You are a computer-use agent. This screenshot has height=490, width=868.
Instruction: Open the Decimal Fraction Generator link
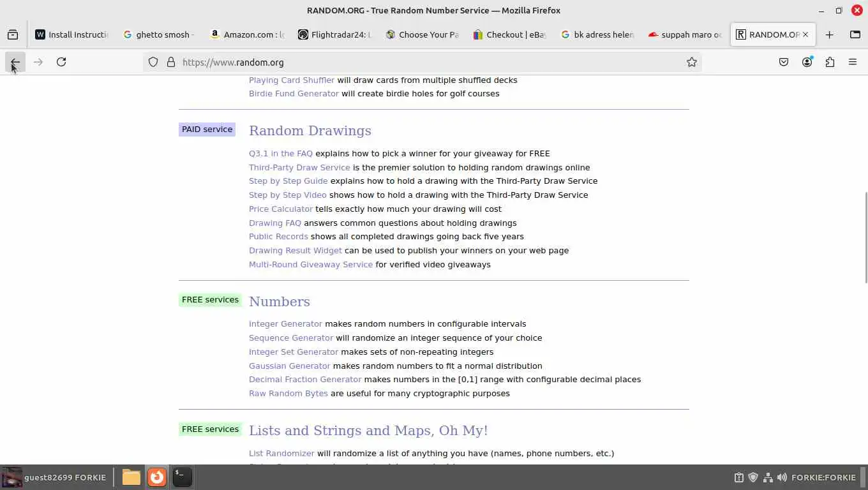pyautogui.click(x=305, y=379)
